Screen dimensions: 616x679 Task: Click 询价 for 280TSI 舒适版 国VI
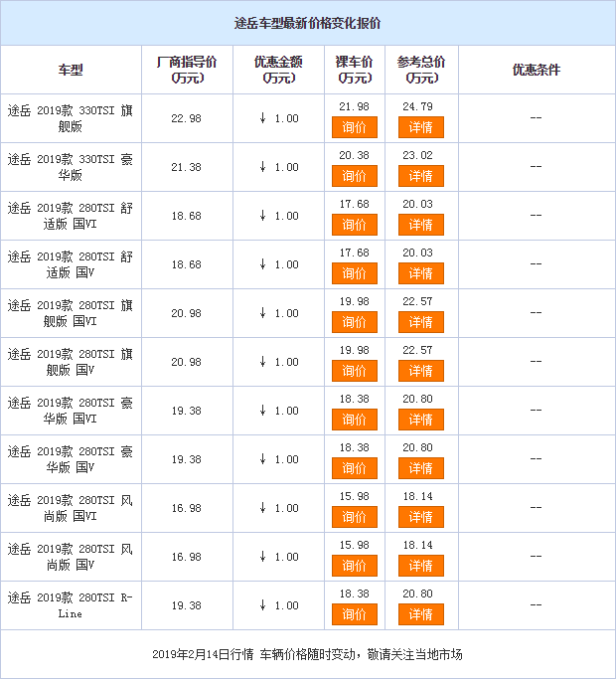coord(355,225)
